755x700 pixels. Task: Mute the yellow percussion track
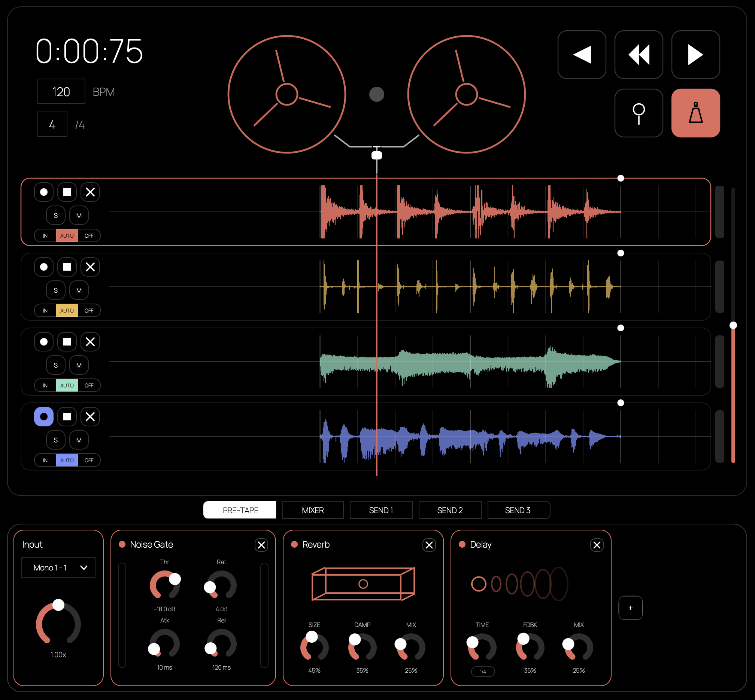tap(79, 290)
